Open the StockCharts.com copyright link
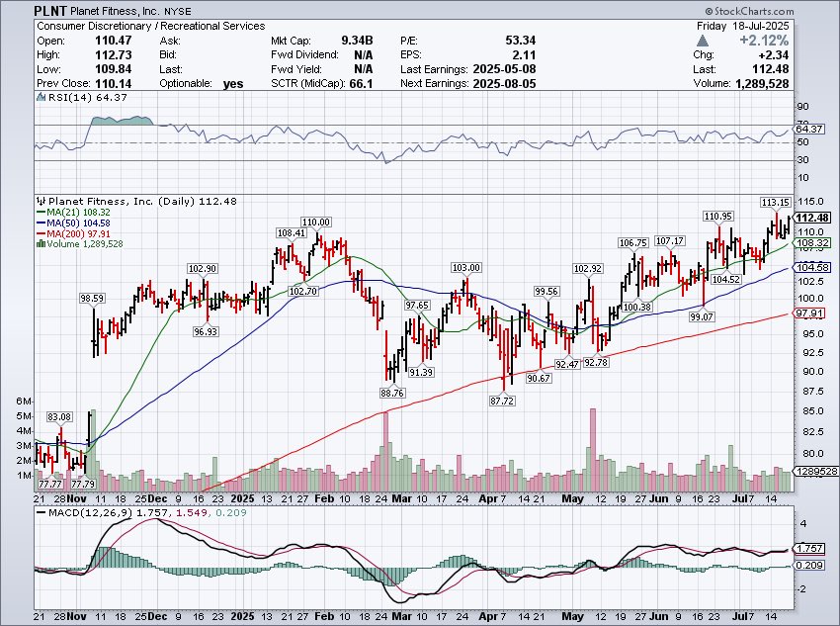 749,11
